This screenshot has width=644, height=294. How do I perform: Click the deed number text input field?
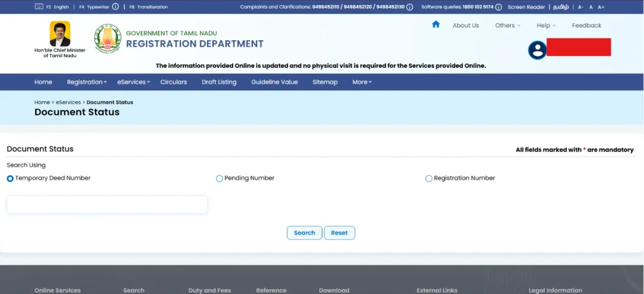(107, 205)
